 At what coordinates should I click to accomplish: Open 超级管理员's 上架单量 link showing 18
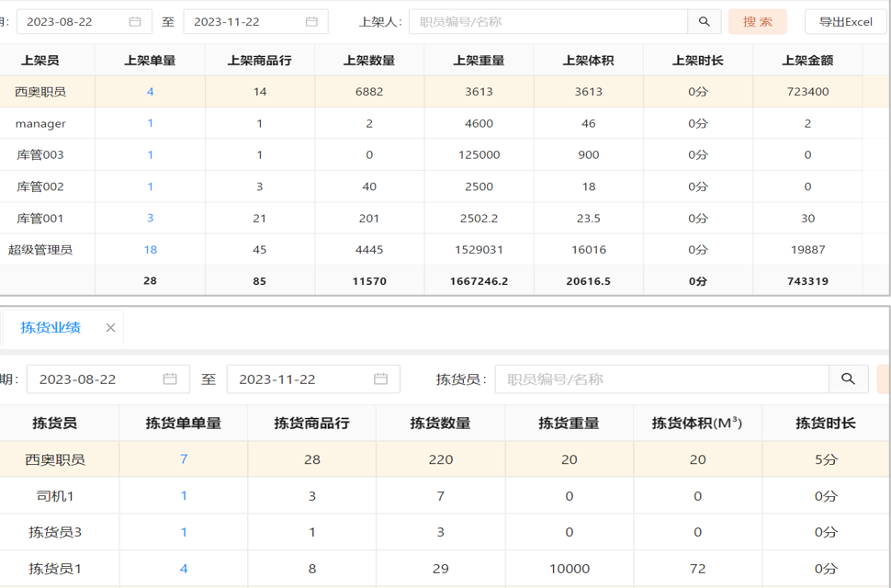[x=150, y=249]
